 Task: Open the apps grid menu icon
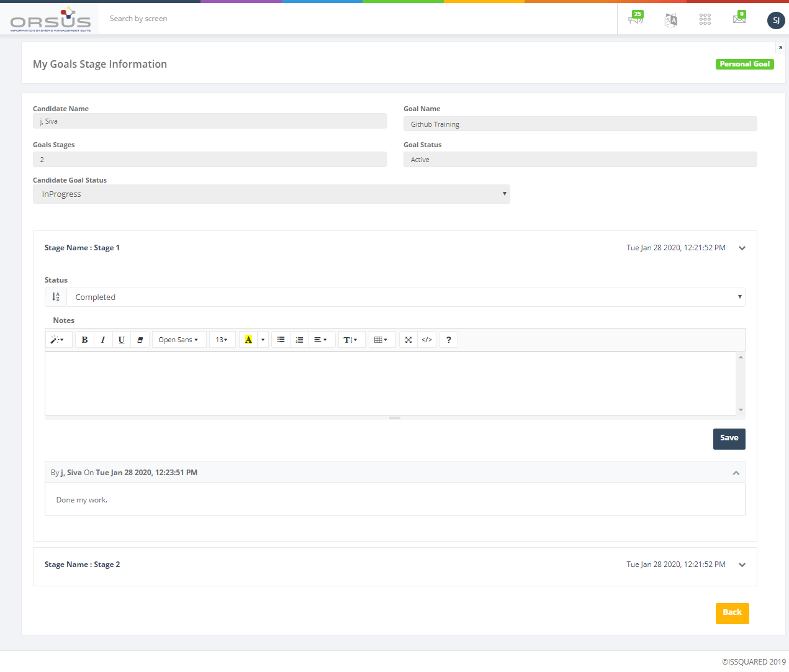point(705,19)
